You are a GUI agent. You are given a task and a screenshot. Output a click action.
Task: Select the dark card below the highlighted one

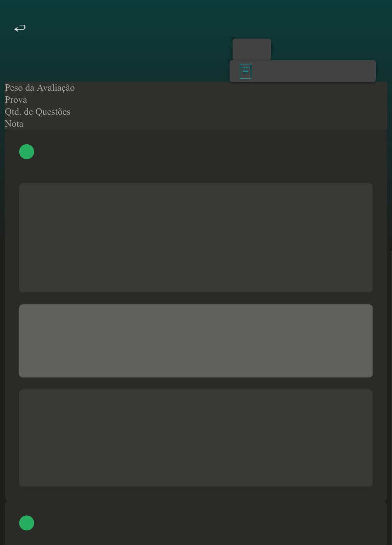click(x=196, y=438)
